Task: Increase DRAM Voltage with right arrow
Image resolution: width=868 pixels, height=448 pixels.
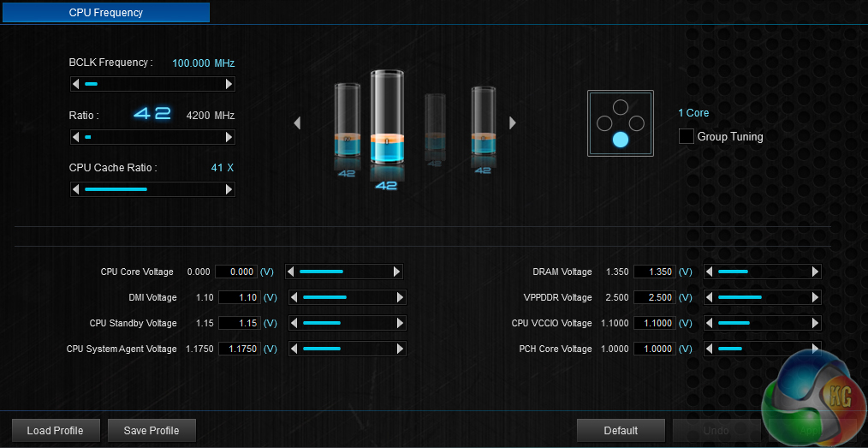Action: coord(815,272)
